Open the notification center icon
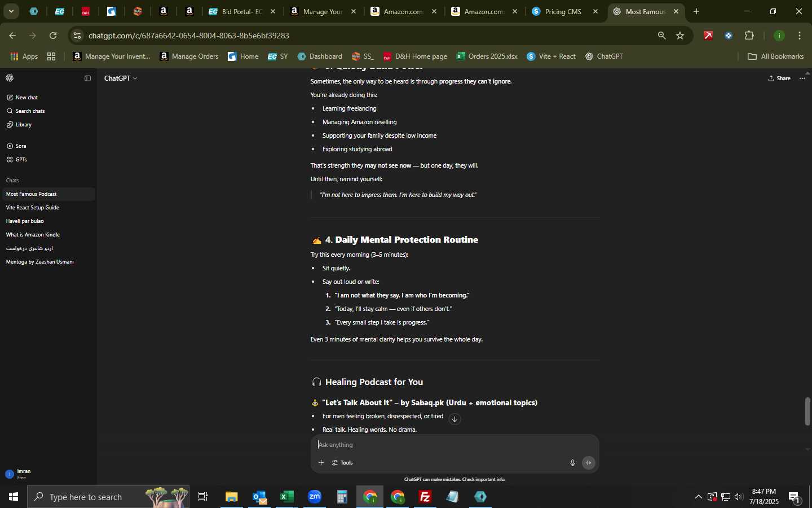 point(795,497)
